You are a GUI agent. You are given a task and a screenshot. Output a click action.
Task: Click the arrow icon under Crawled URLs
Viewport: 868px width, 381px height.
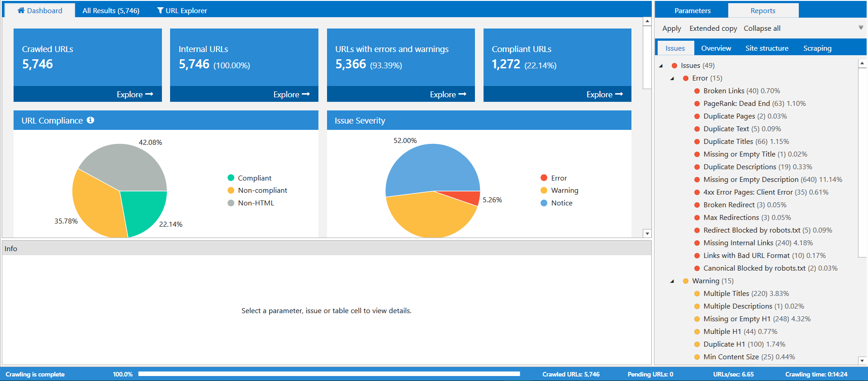point(149,94)
